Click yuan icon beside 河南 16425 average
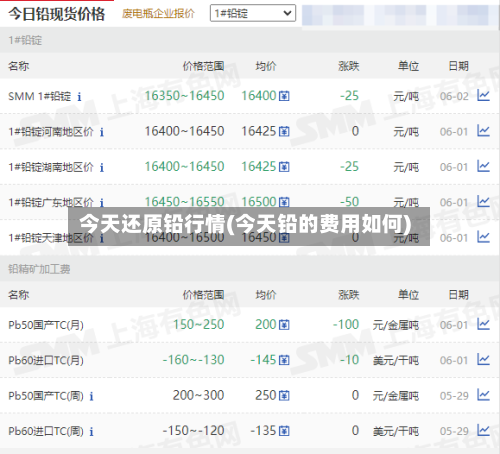Screen dimensions: 500x454 pos(284,132)
